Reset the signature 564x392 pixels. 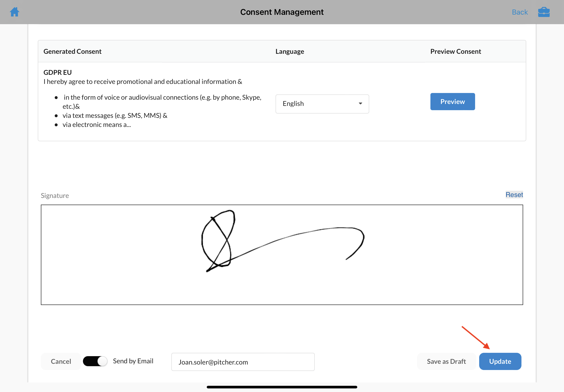514,195
